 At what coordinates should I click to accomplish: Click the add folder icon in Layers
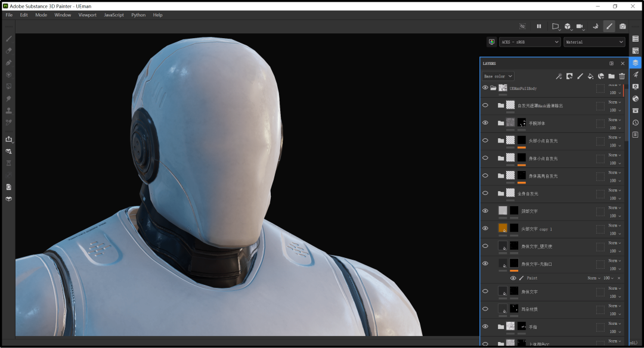click(611, 76)
